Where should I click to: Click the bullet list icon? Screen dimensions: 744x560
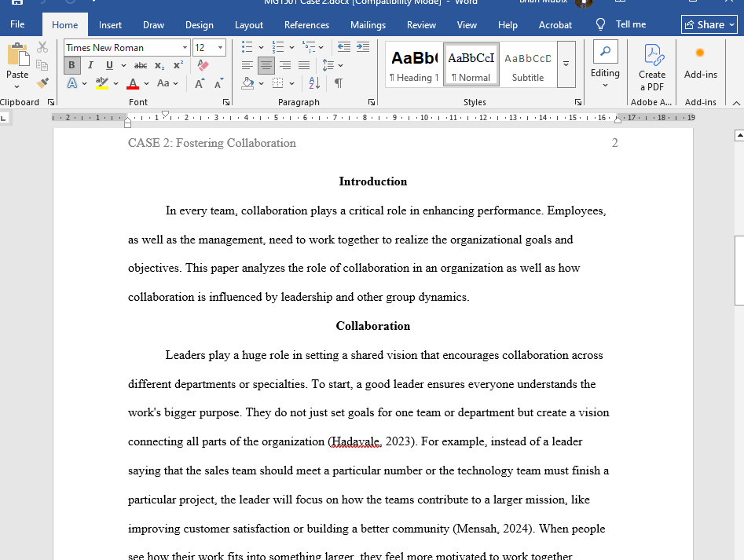pyautogui.click(x=247, y=47)
